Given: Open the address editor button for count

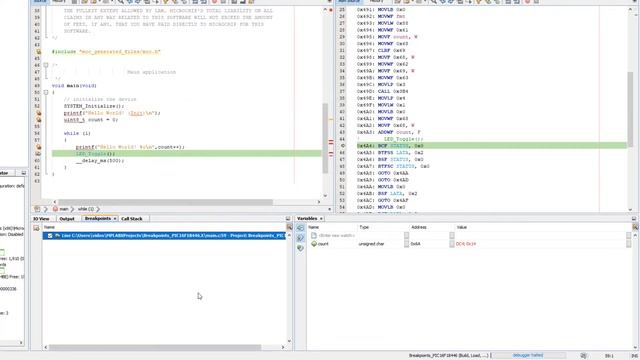Looking at the screenshot, I should [x=451, y=244].
